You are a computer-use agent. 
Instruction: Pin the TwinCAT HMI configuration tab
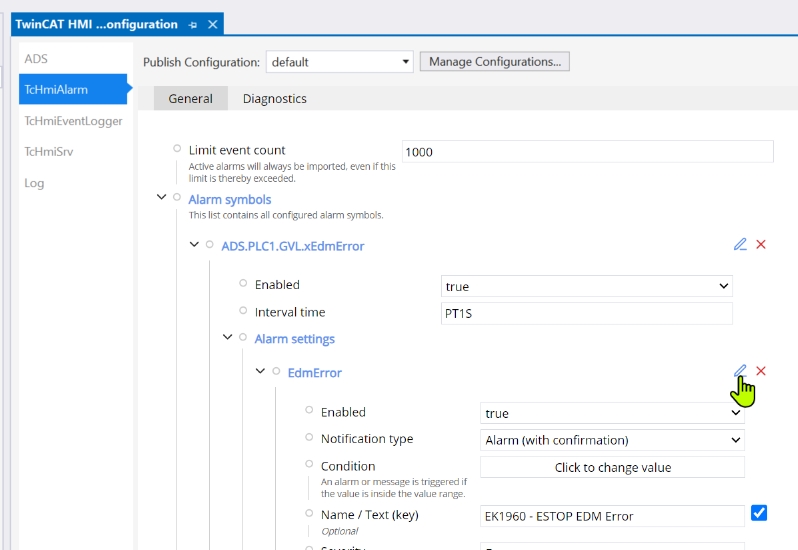tap(192, 24)
